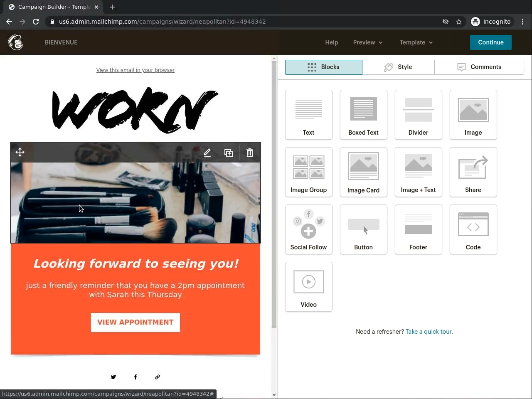Click the address bar URL field
Viewport: 532px width, 399px height.
pos(245,22)
